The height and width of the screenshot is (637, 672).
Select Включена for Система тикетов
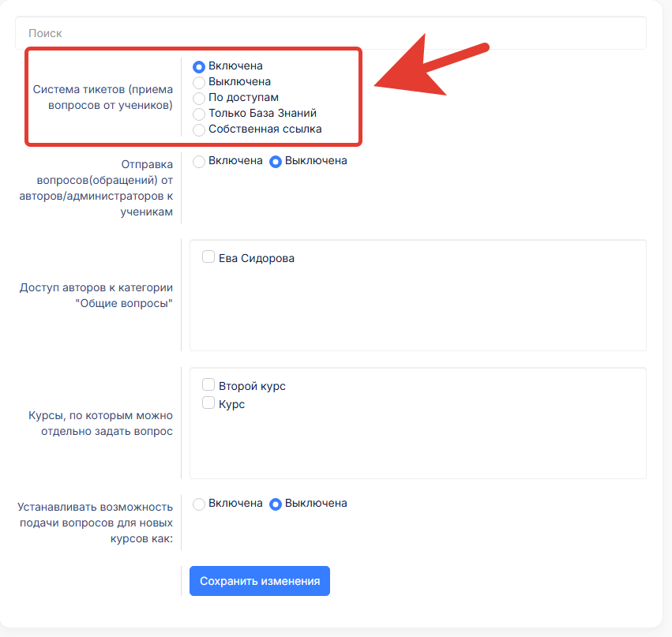coord(199,67)
